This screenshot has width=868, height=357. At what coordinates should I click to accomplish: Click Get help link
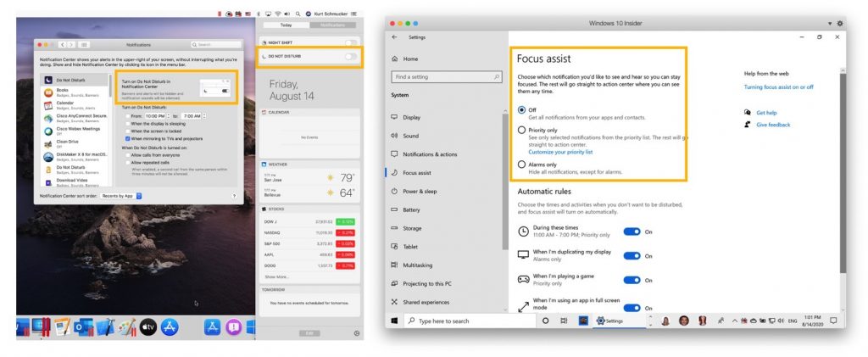click(x=766, y=113)
